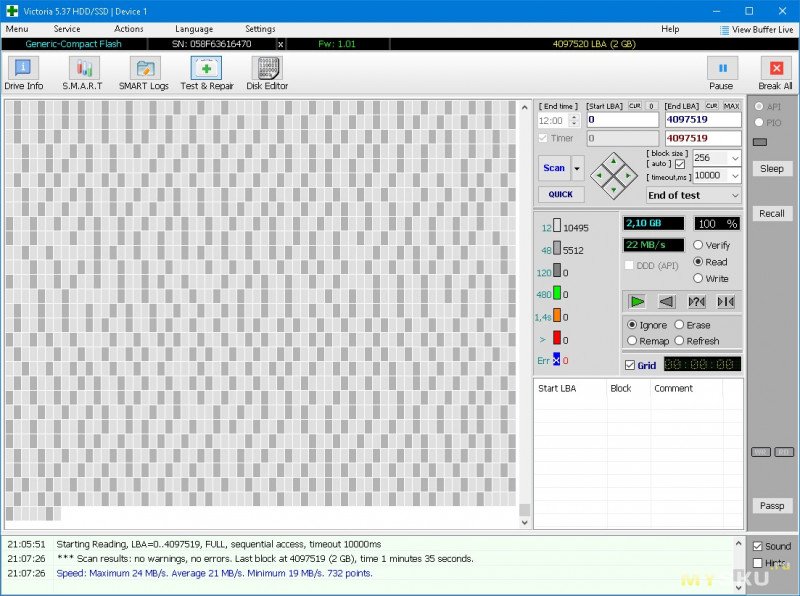Viewport: 800px width, 596px height.
Task: Open the End of test dropdown
Action: pos(735,195)
